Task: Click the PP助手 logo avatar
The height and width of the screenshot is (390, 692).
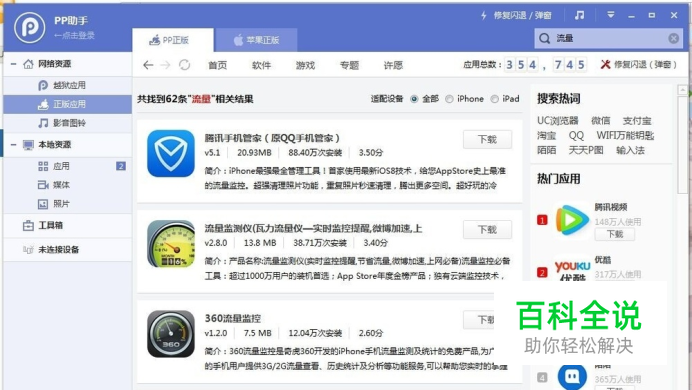Action: coord(30,27)
